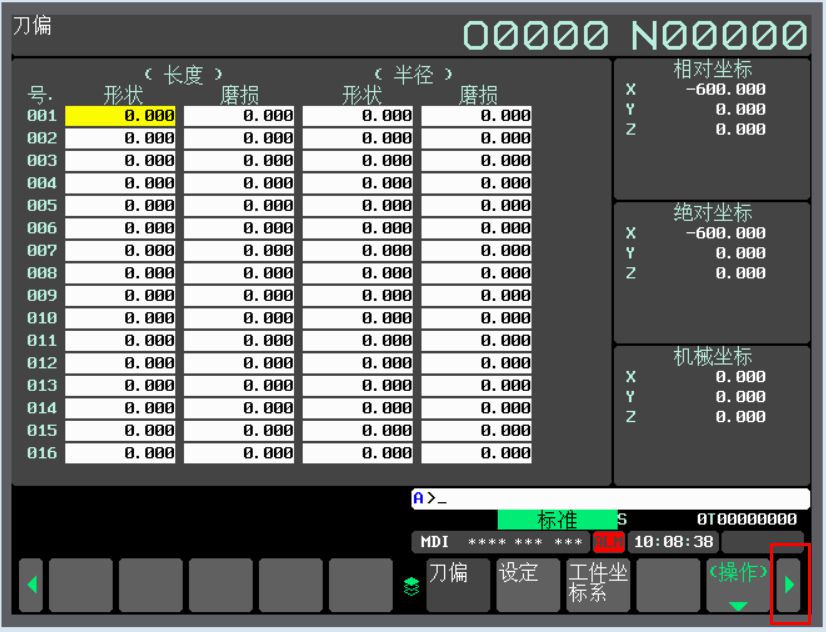Click the clock showing 10:08:38
The width and height of the screenshot is (826, 632).
673,541
